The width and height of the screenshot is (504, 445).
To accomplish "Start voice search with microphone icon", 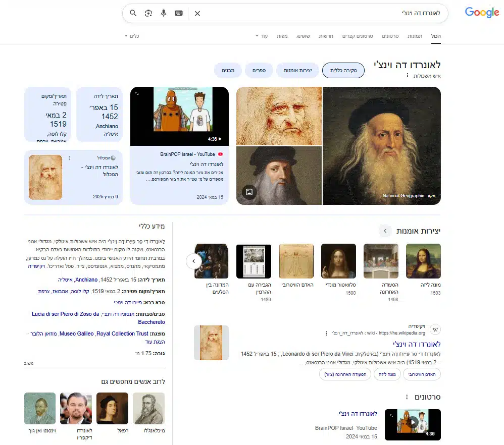I will tap(164, 13).
